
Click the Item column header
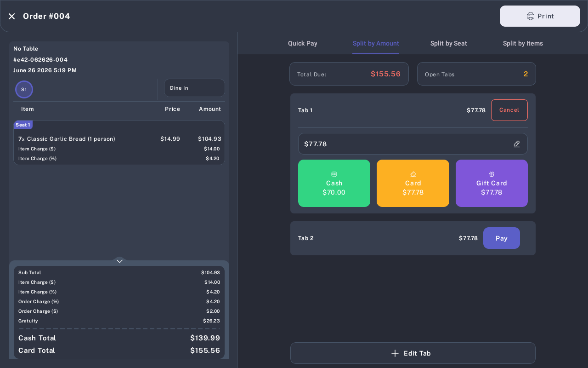28,109
